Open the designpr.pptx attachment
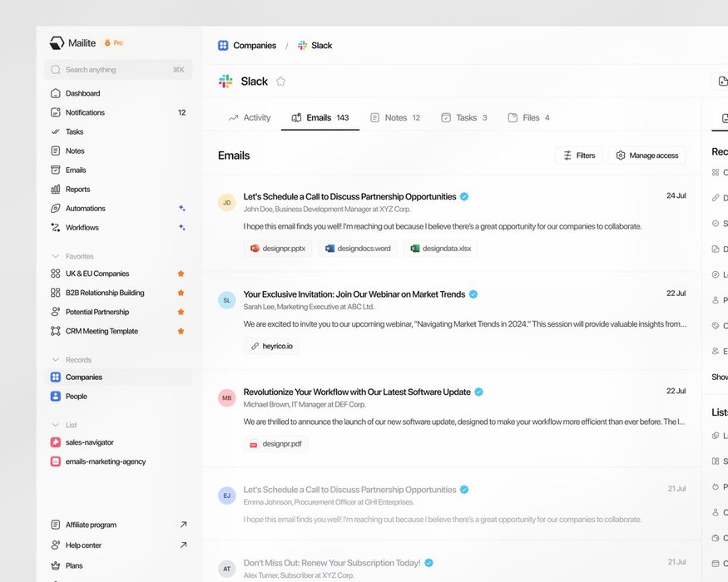This screenshot has width=728, height=582. [x=278, y=248]
